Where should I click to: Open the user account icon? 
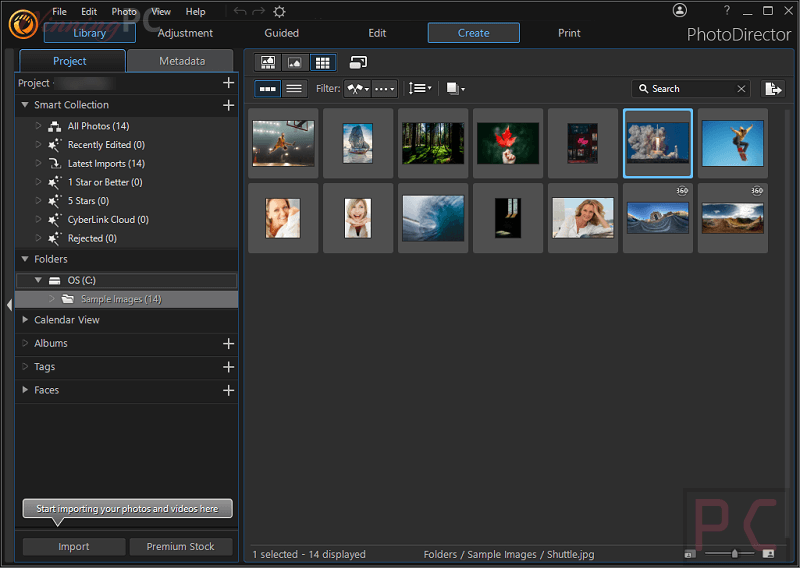click(680, 10)
